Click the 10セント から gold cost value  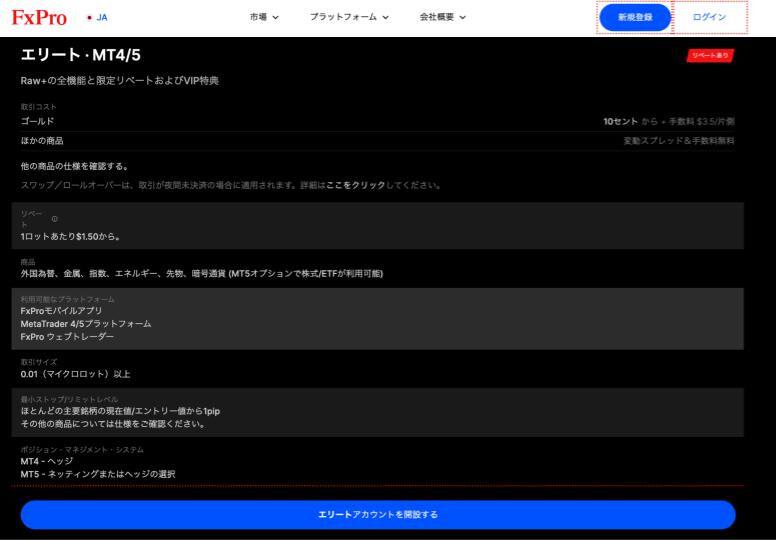[x=630, y=121]
